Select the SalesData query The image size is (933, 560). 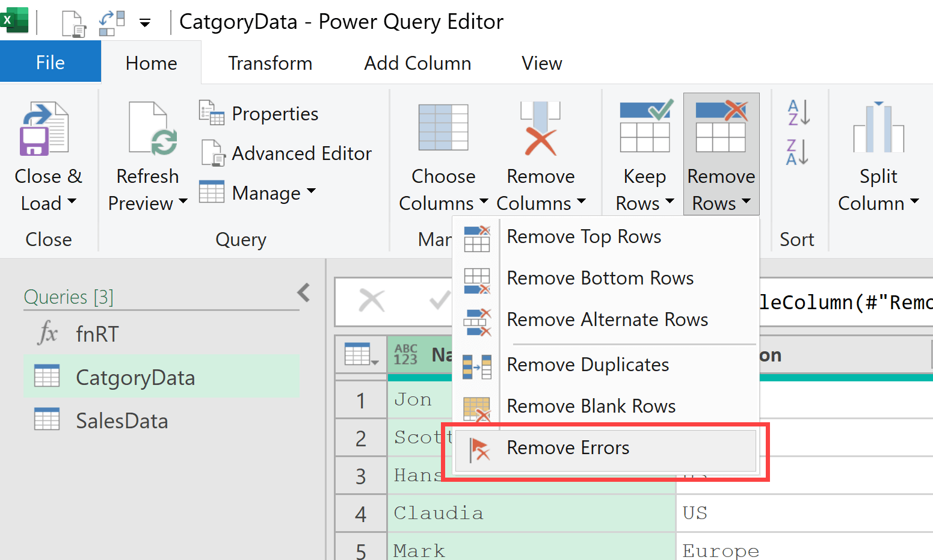[161, 420]
